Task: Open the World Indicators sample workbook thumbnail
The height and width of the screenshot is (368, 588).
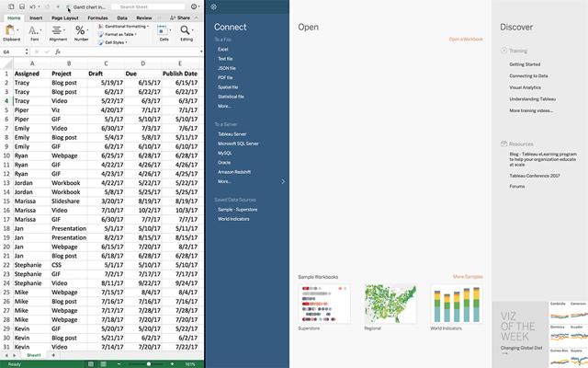Action: click(457, 305)
